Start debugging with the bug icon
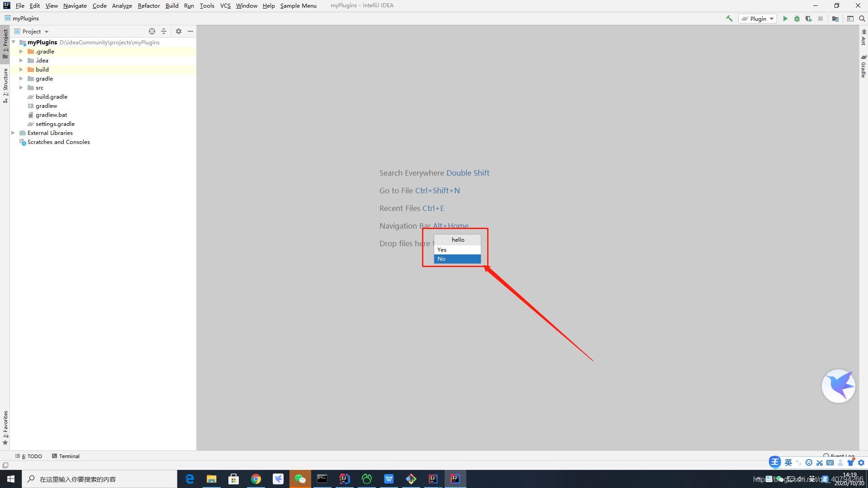This screenshot has width=868, height=488. pos(797,19)
